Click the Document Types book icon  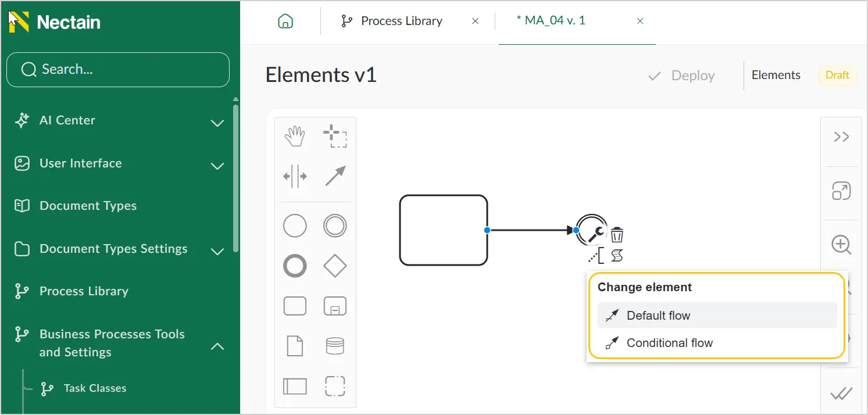tap(22, 206)
